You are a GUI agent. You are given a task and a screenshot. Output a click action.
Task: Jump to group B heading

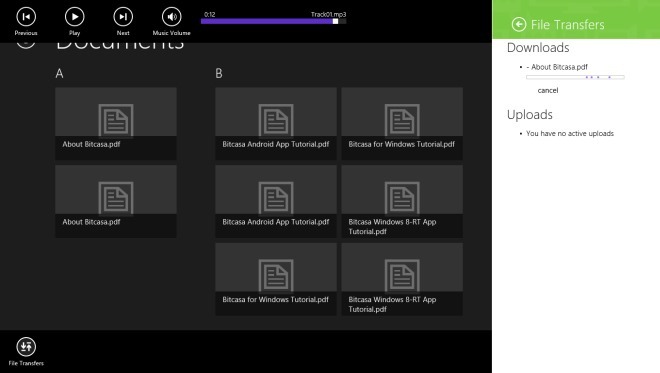[219, 73]
